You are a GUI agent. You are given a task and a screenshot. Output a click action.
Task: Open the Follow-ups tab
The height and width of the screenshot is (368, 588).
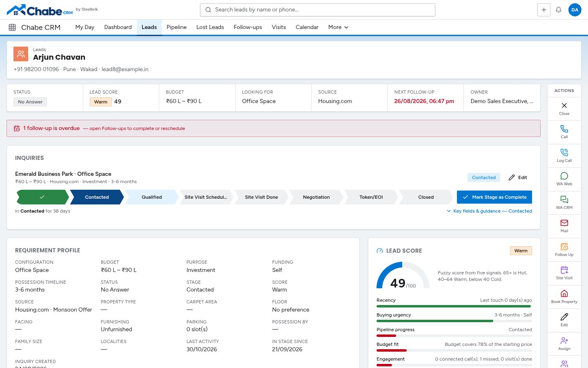click(248, 27)
